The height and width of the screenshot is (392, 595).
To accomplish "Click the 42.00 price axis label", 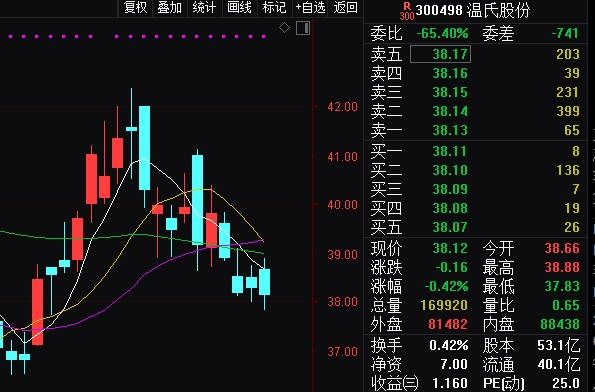I will point(342,107).
